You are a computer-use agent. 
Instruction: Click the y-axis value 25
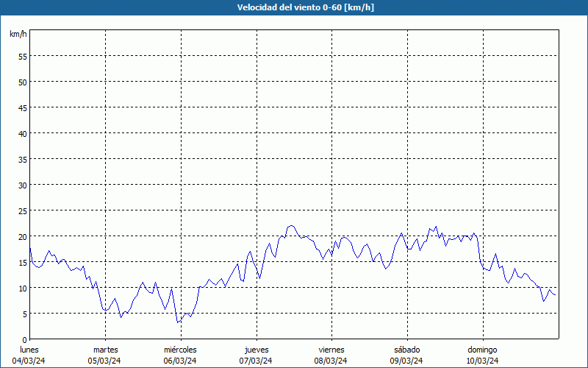(23, 210)
